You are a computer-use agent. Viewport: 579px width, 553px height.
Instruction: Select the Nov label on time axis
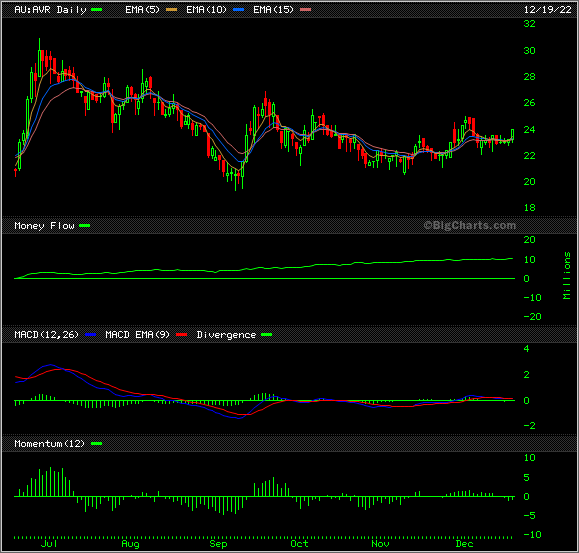pyautogui.click(x=380, y=544)
